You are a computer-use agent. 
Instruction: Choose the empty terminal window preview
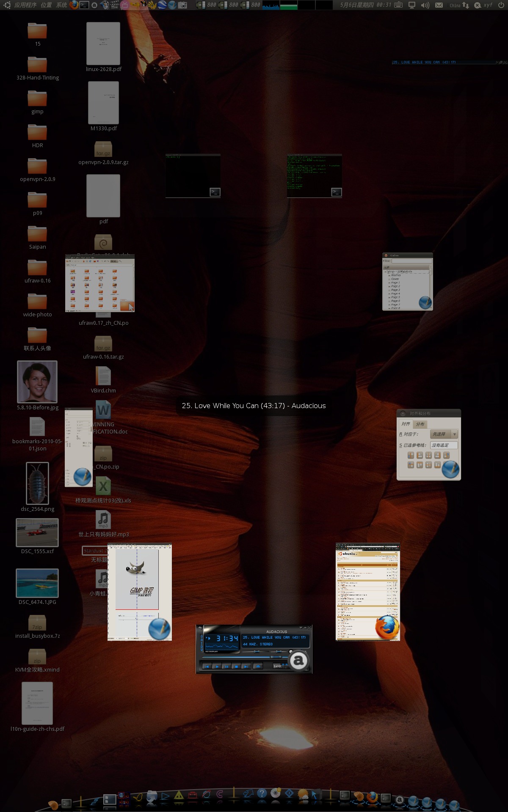point(193,176)
